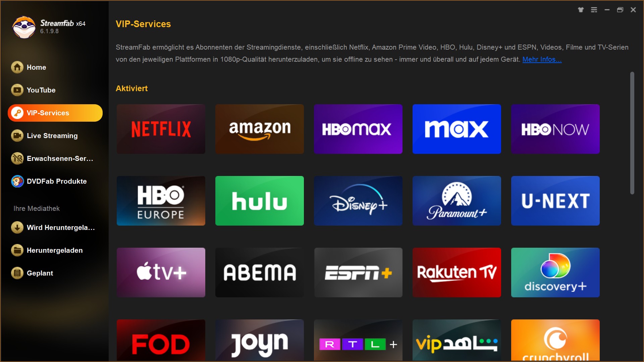This screenshot has height=362, width=644.
Task: Open Apple TV+ service
Action: [161, 272]
